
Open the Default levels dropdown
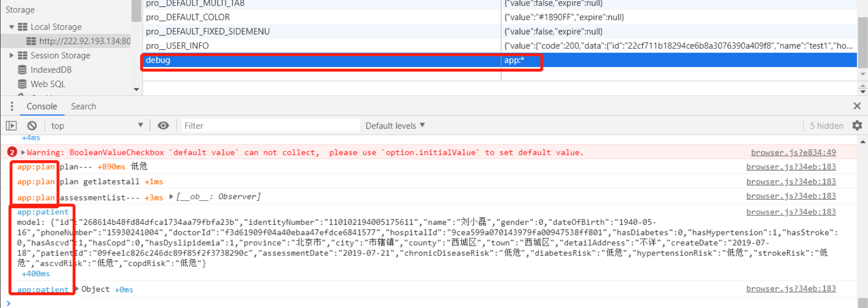click(x=395, y=125)
